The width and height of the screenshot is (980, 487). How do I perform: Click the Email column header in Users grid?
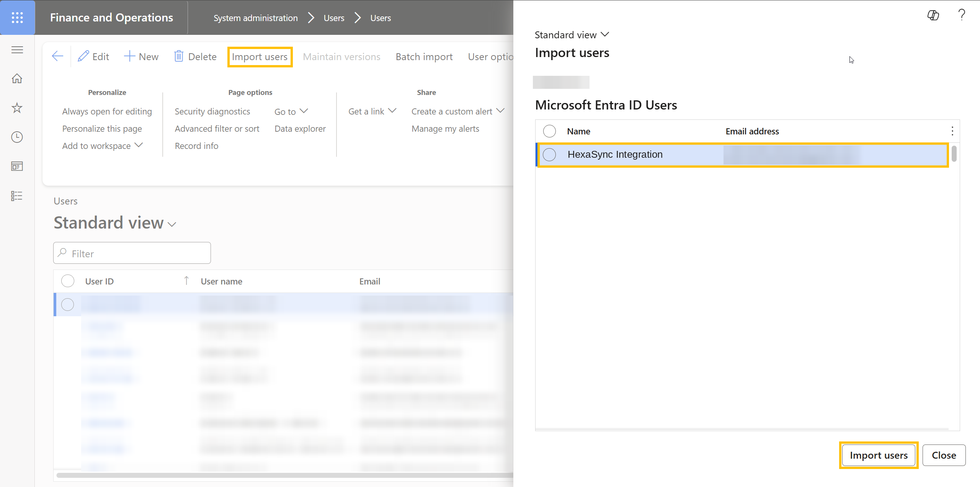[369, 281]
